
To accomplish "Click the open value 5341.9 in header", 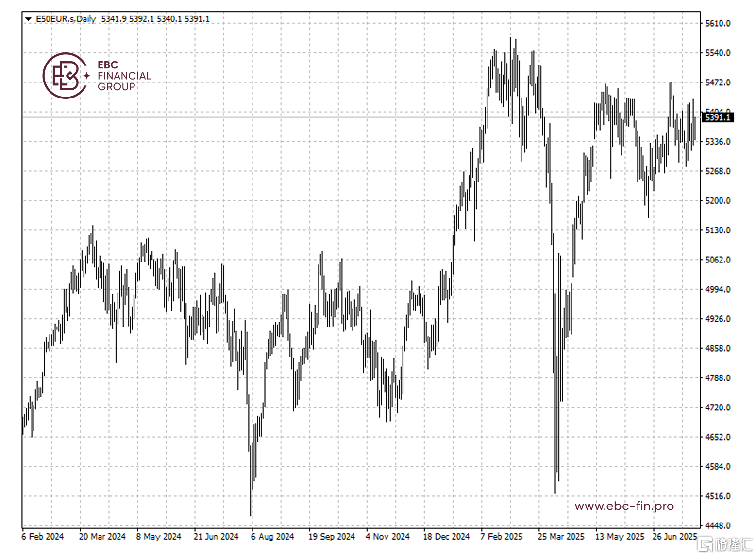I will [114, 19].
